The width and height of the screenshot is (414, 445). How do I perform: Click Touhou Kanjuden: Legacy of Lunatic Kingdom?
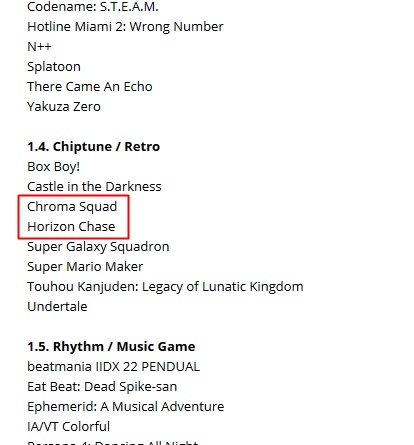[x=165, y=287]
